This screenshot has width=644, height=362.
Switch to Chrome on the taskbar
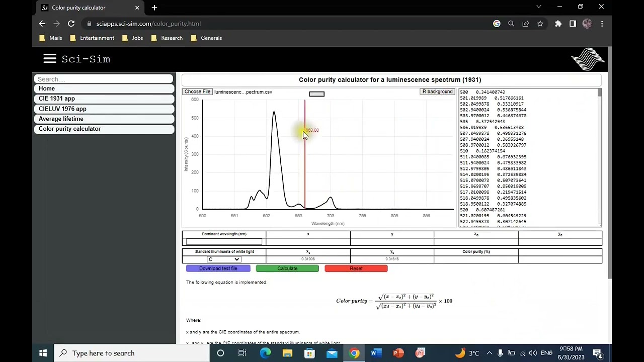click(354, 353)
